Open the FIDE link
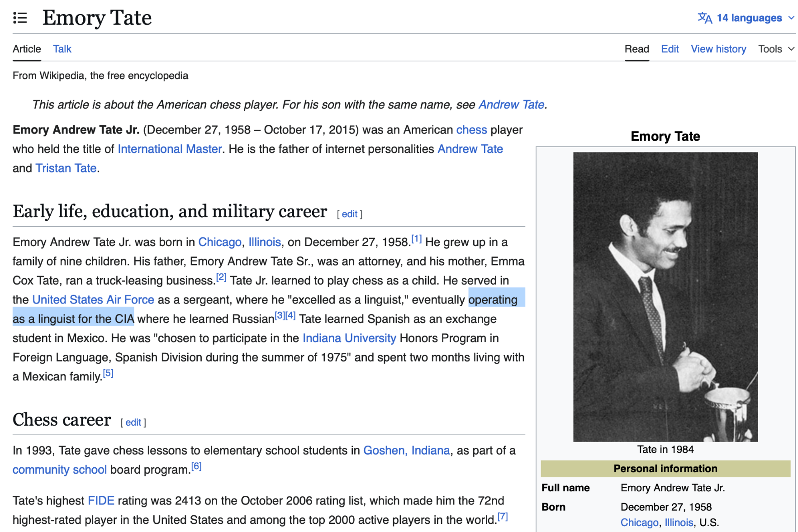The image size is (798, 532). coord(101,501)
